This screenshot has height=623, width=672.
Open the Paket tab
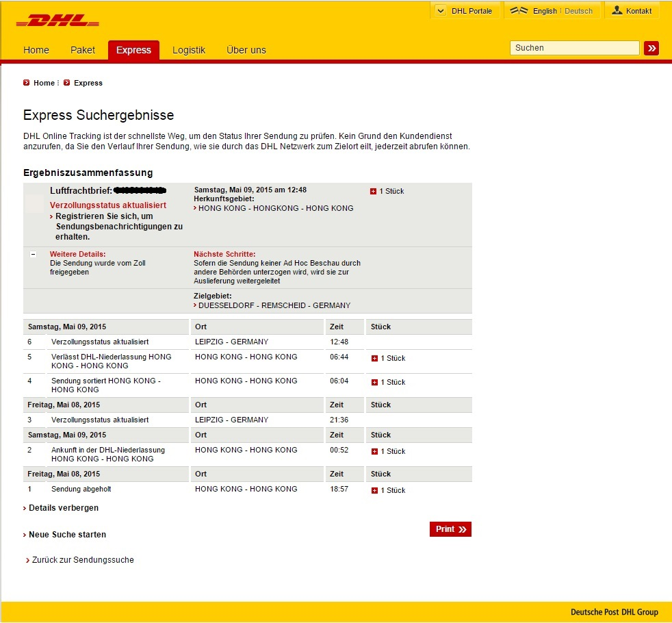(x=83, y=50)
